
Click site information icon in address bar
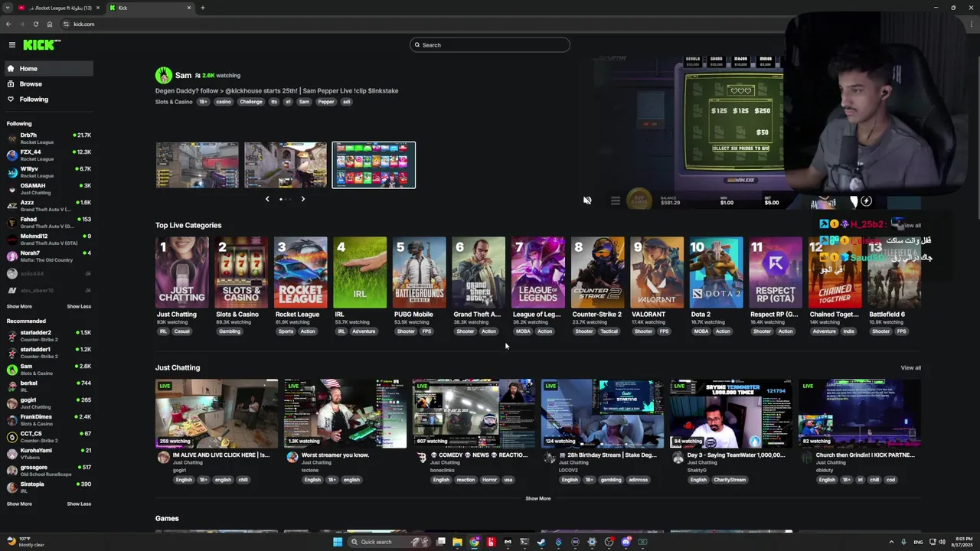pyautogui.click(x=66, y=24)
